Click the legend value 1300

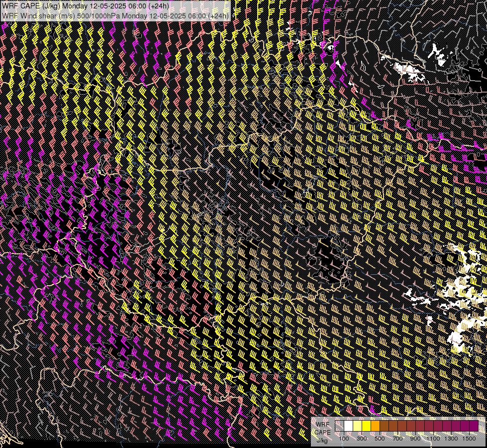451,439
